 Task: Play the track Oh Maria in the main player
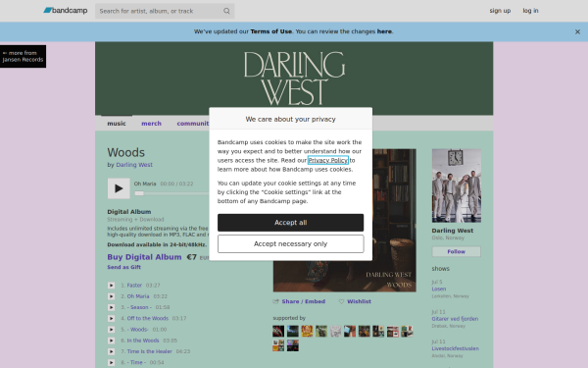(x=119, y=188)
